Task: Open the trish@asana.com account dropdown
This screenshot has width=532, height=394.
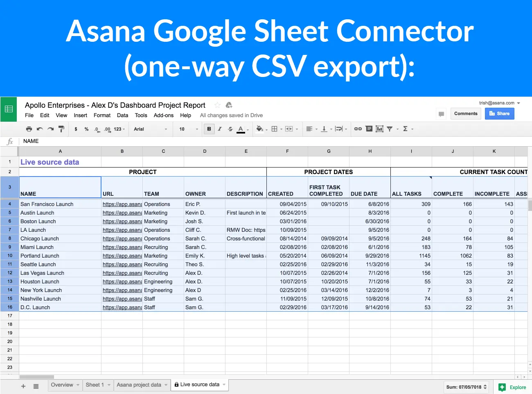Action: point(499,103)
